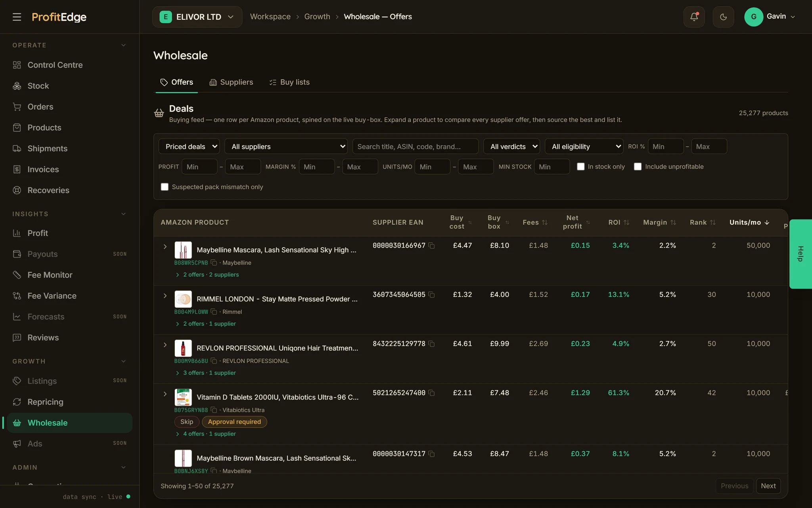Copy ASIN B075GRYNB8
Image resolution: width=812 pixels, height=508 pixels.
214,410
